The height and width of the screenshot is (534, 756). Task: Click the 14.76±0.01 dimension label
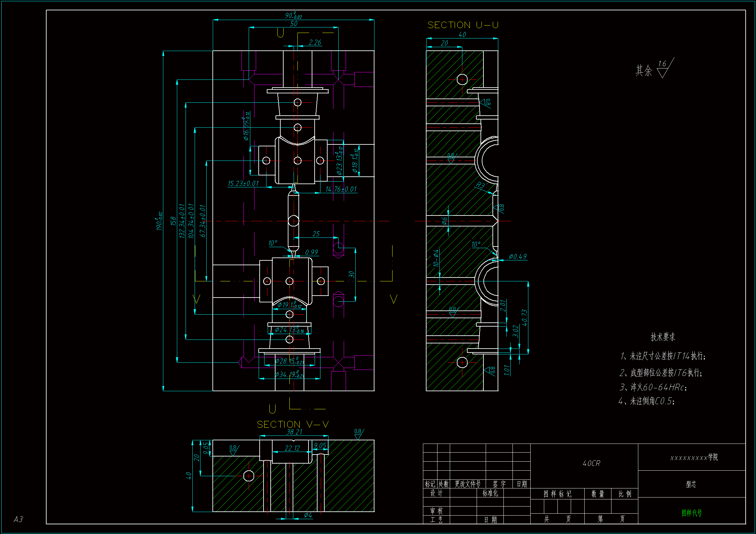[x=341, y=189]
